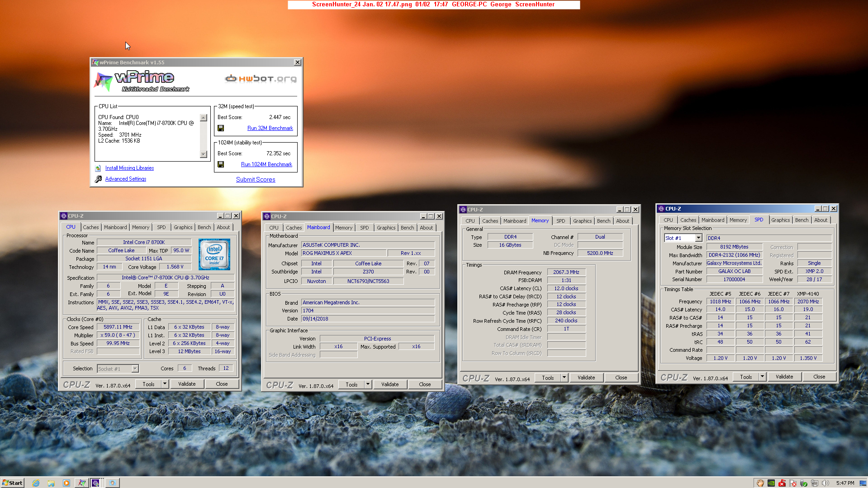Click the Install Missing Libraries icon in wPrime
Viewport: 868px width, 488px height.
[x=98, y=168]
